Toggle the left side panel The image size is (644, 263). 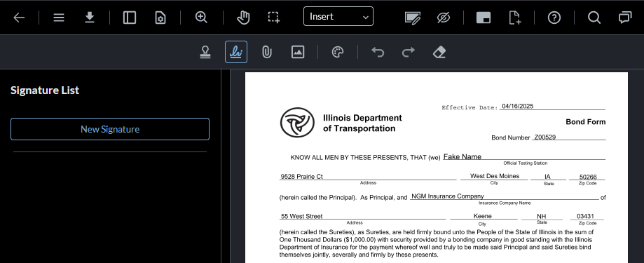(x=130, y=18)
